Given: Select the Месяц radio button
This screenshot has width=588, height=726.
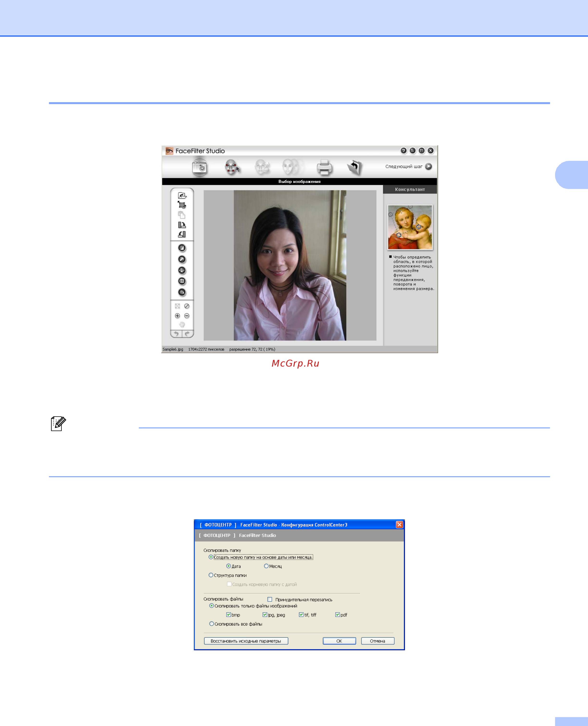Looking at the screenshot, I should [x=266, y=567].
